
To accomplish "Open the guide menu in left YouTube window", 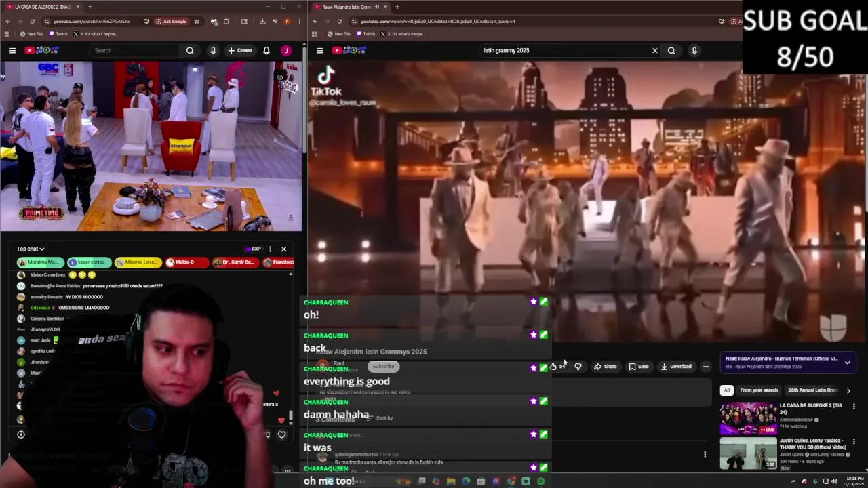I will 12,50.
